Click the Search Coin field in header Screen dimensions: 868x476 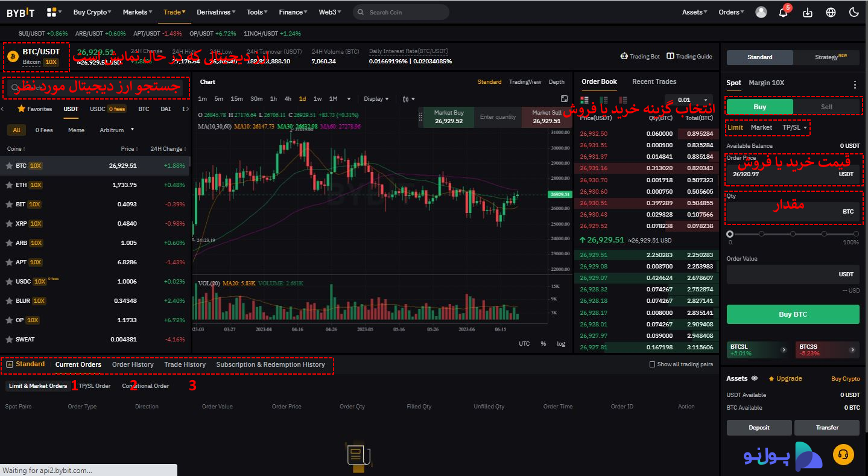[x=401, y=12]
